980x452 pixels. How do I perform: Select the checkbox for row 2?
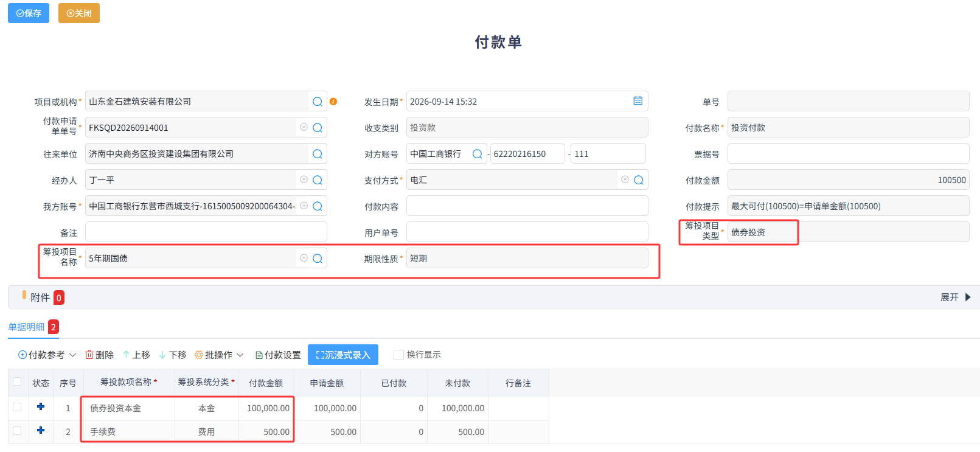17,431
